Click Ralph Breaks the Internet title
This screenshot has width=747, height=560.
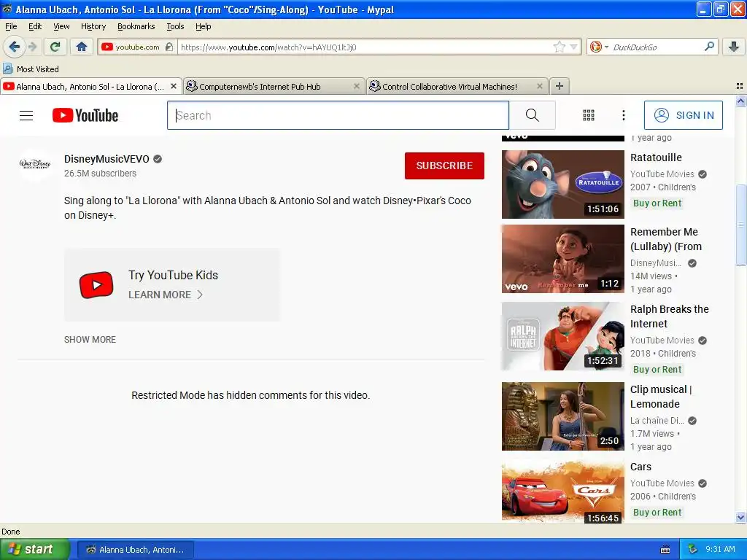coord(670,316)
